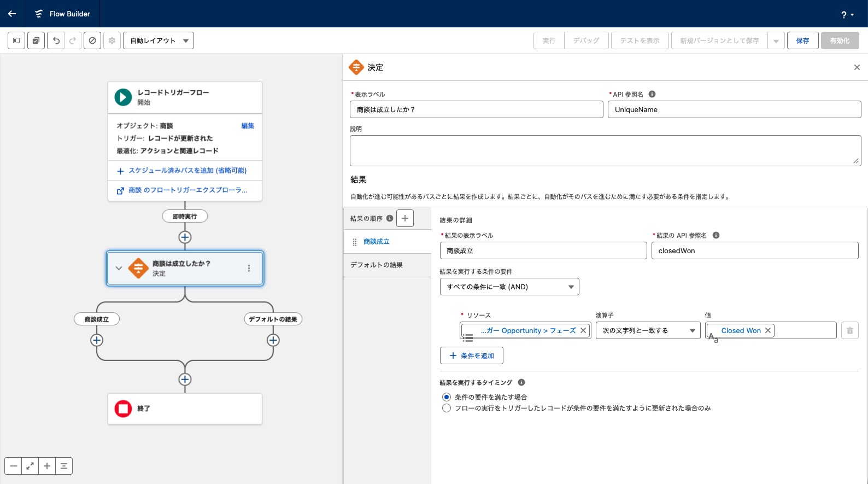
Task: Save the flow with 保存
Action: [803, 40]
